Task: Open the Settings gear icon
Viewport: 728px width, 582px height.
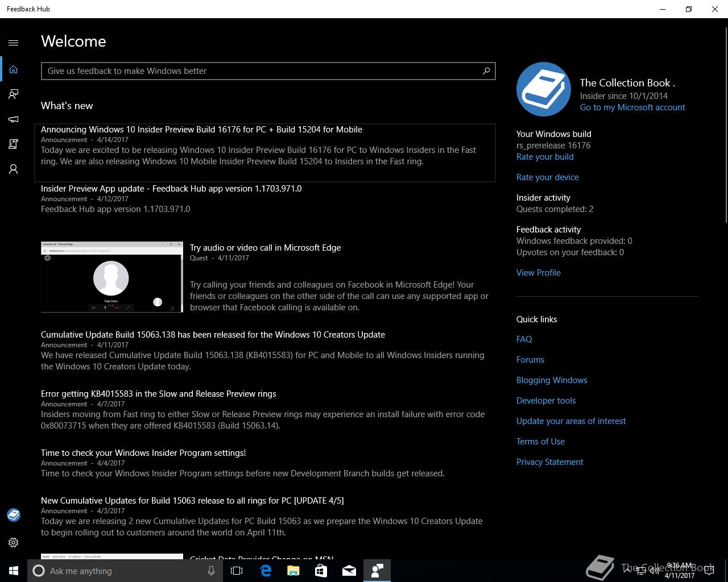Action: (14, 543)
